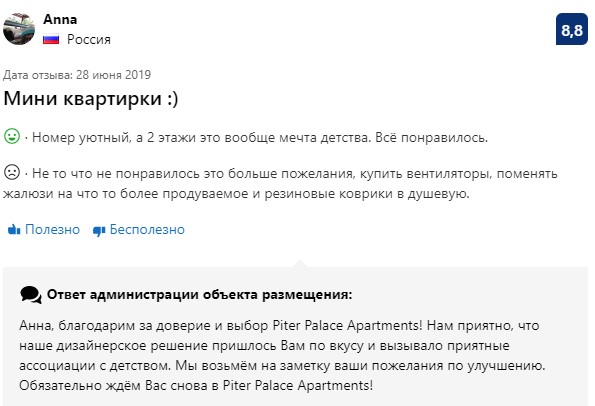Click the speech bubbles reply icon
The height and width of the screenshot is (406, 595).
pyautogui.click(x=31, y=295)
